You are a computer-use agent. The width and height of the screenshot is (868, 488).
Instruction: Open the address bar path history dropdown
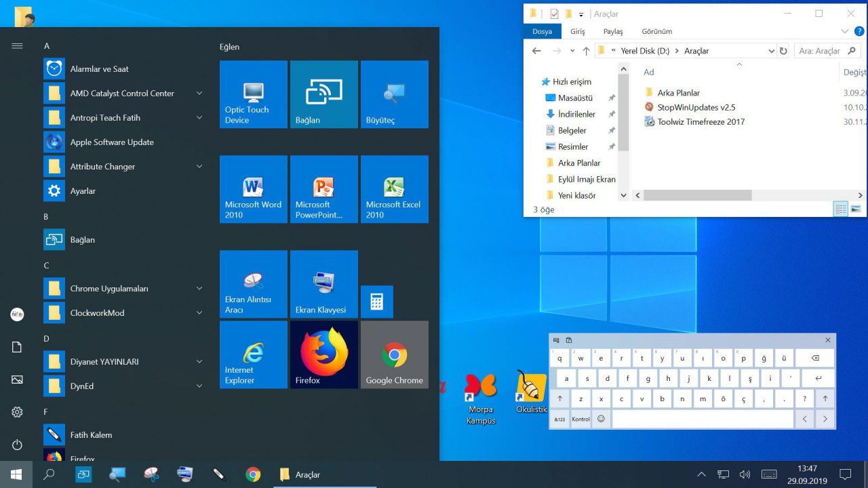pos(771,51)
